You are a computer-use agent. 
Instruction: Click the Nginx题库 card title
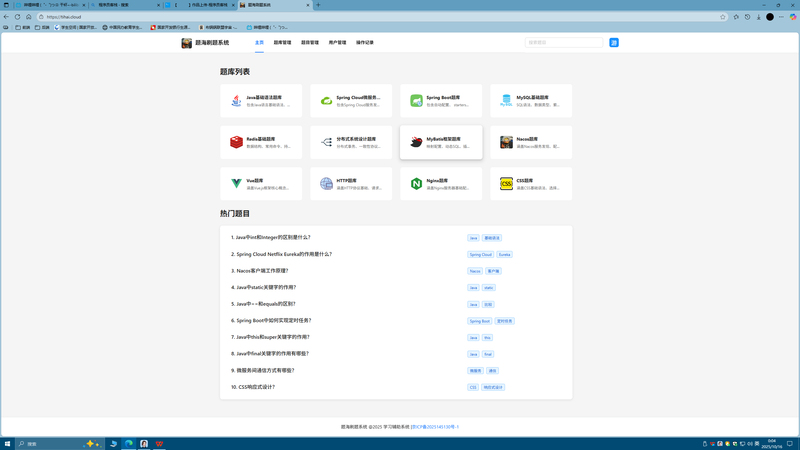[437, 181]
